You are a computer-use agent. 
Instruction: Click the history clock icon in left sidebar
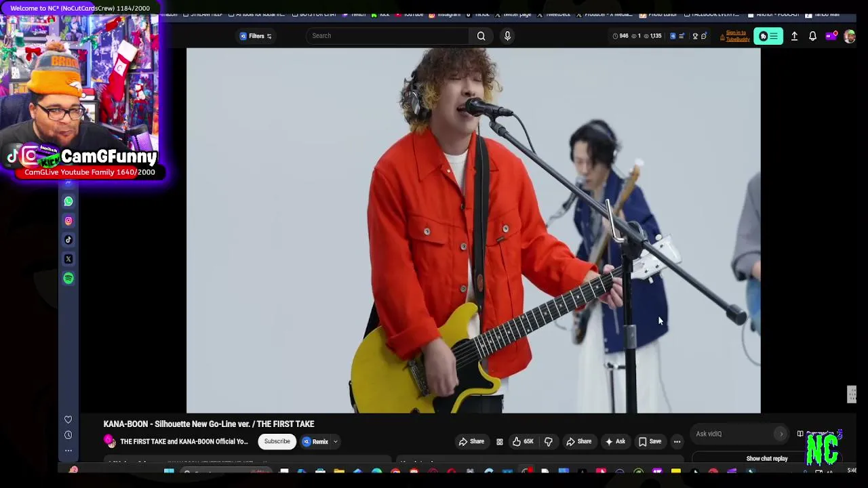[x=68, y=435]
